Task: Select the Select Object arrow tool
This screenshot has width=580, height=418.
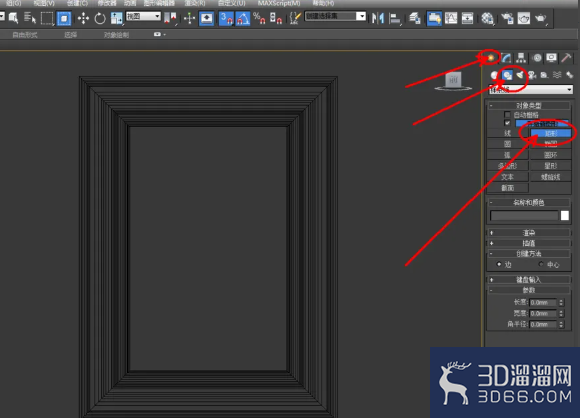Action: 13,18
